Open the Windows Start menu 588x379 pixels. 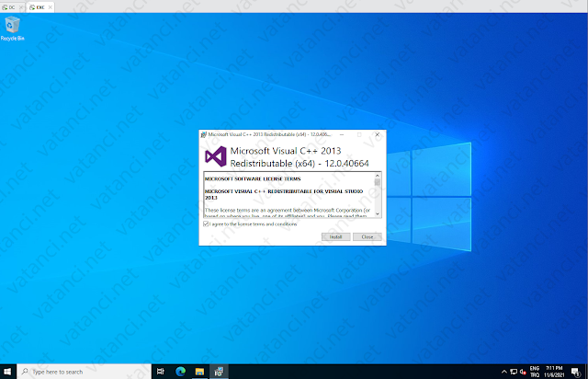(7, 372)
